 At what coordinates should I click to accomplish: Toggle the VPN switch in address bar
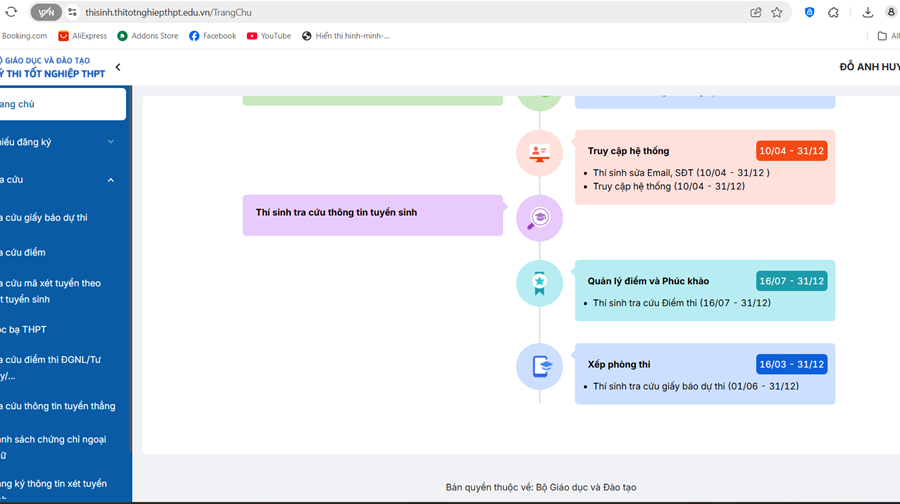46,12
